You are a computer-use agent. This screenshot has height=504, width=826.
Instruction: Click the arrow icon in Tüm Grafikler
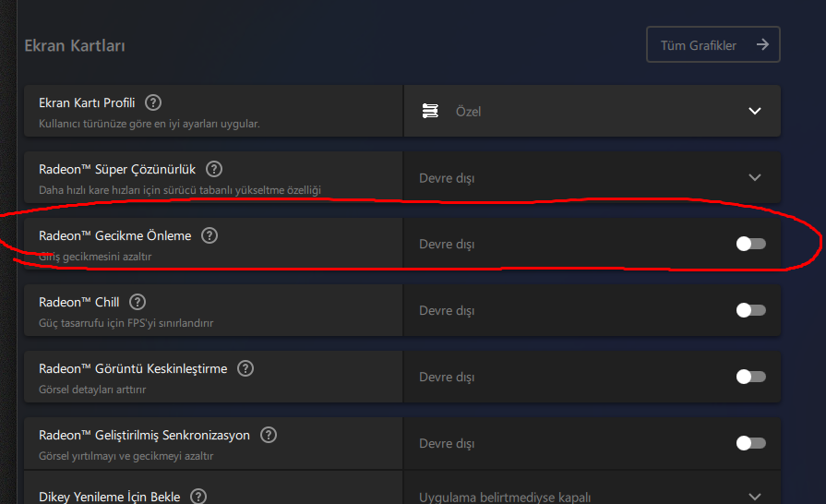tap(762, 44)
